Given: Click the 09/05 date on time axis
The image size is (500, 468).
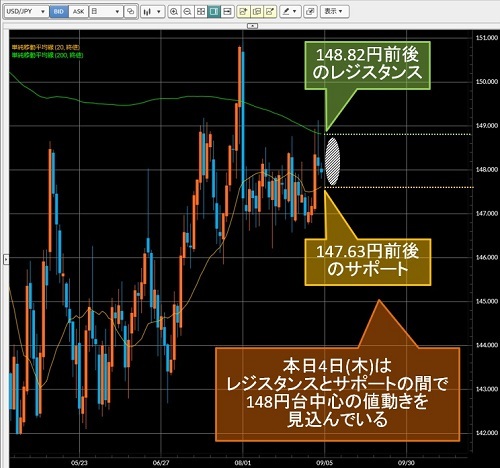Looking at the screenshot, I should (324, 463).
